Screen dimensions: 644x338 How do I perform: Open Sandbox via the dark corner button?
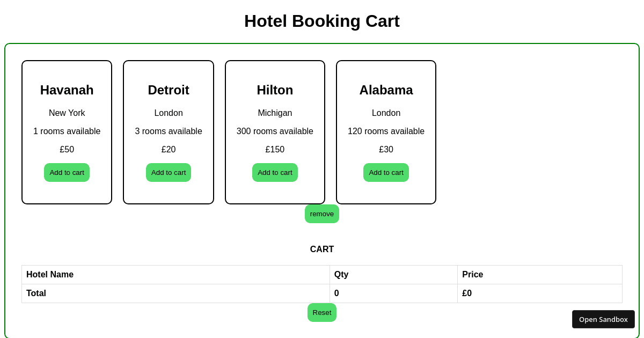coord(603,319)
